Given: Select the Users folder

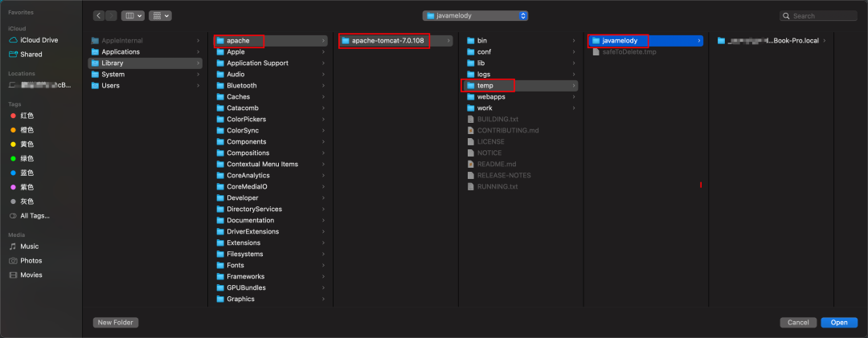Looking at the screenshot, I should (x=145, y=86).
